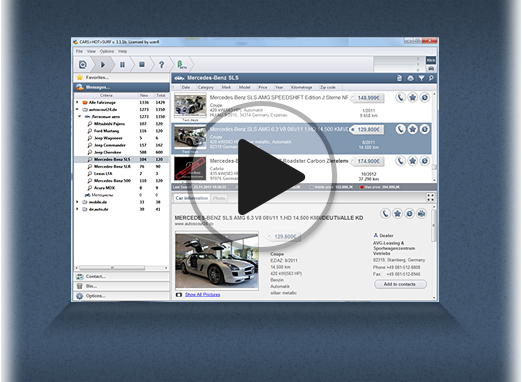Click the Add to contacts button
522x382 pixels.
400,284
